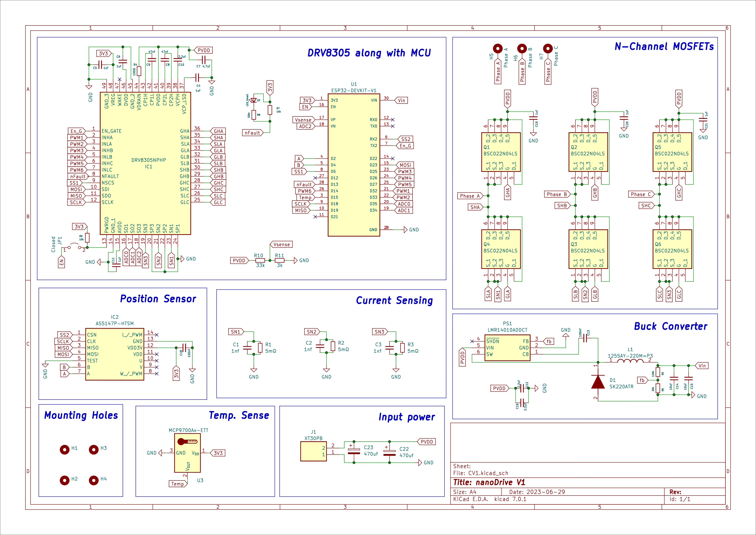Screen dimensions: 756x535
Task: Select the Temp label on MCP9700 Vout
Action: tap(178, 484)
